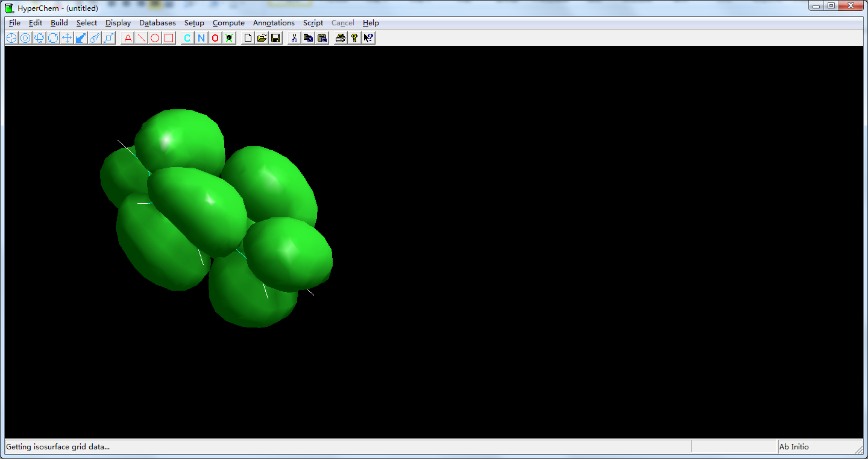Set default element to Nitrogen 'N'
The height and width of the screenshot is (459, 868).
click(x=201, y=38)
